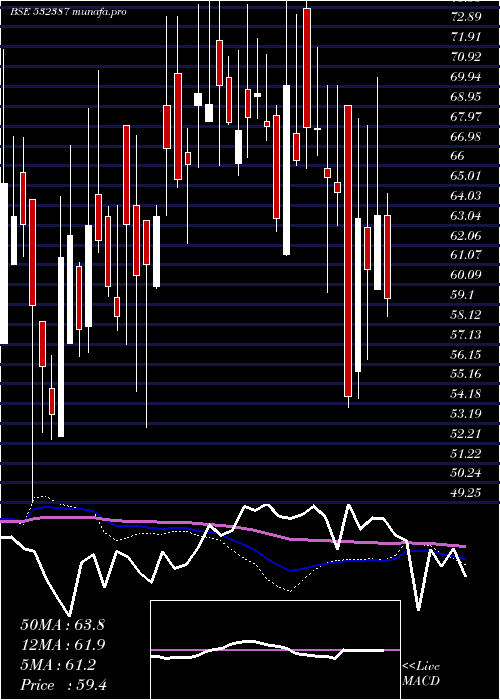Click the long red candle falling to 54.18

(x=348, y=251)
